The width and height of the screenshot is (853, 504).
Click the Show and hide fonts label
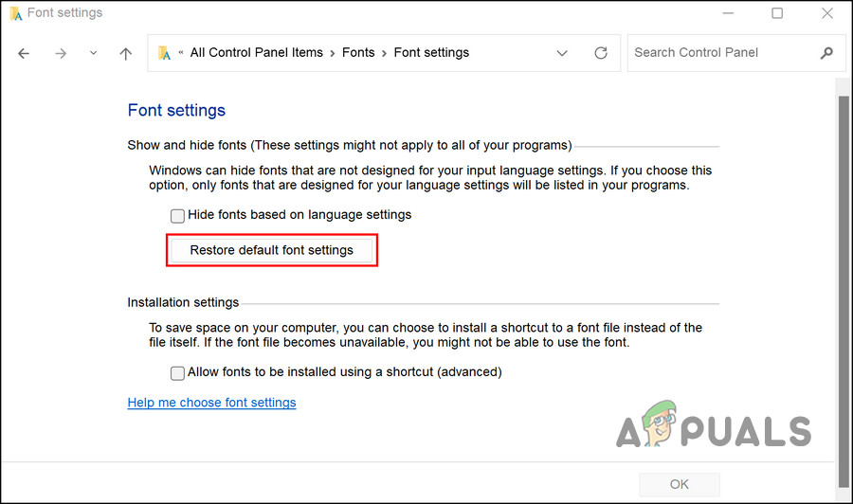[x=350, y=145]
